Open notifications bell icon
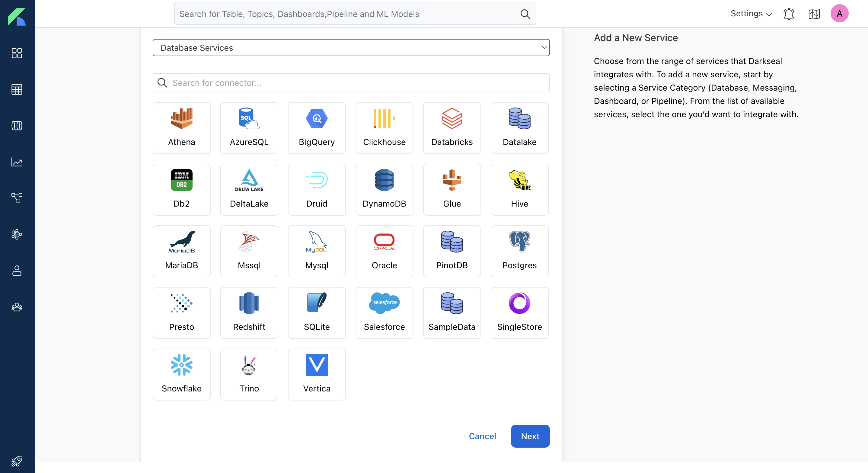The height and width of the screenshot is (473, 868). pos(789,14)
